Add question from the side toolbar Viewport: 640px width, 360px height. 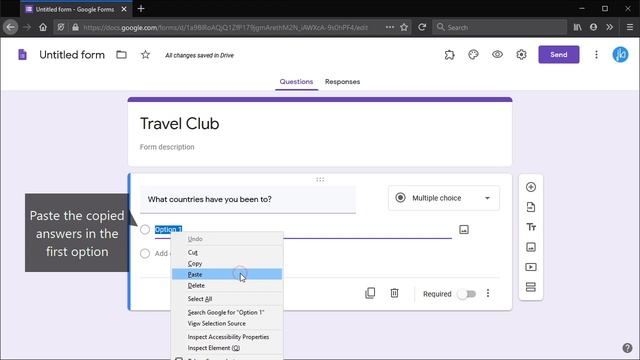tap(531, 187)
